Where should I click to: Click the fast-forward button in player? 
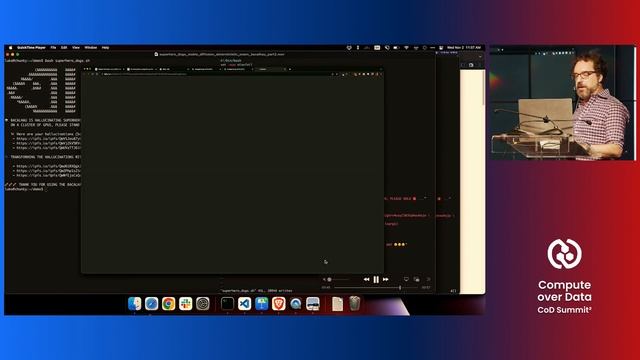pyautogui.click(x=386, y=280)
